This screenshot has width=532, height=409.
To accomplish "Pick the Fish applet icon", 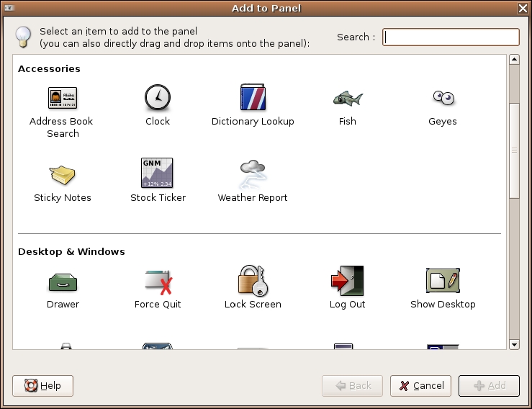I will (x=348, y=97).
